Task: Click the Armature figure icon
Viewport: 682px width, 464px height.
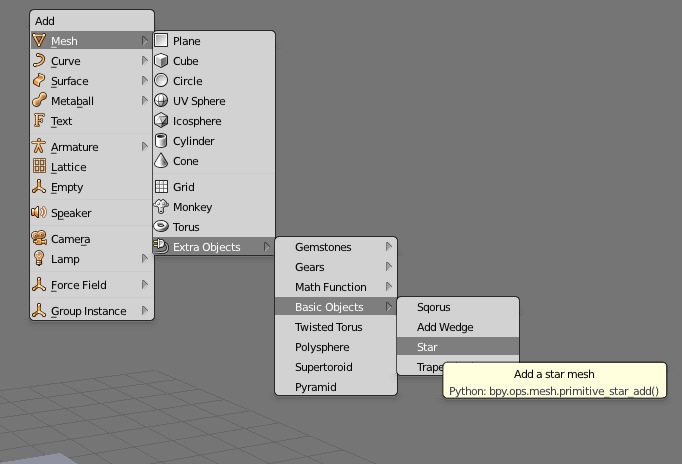Action: 39,147
